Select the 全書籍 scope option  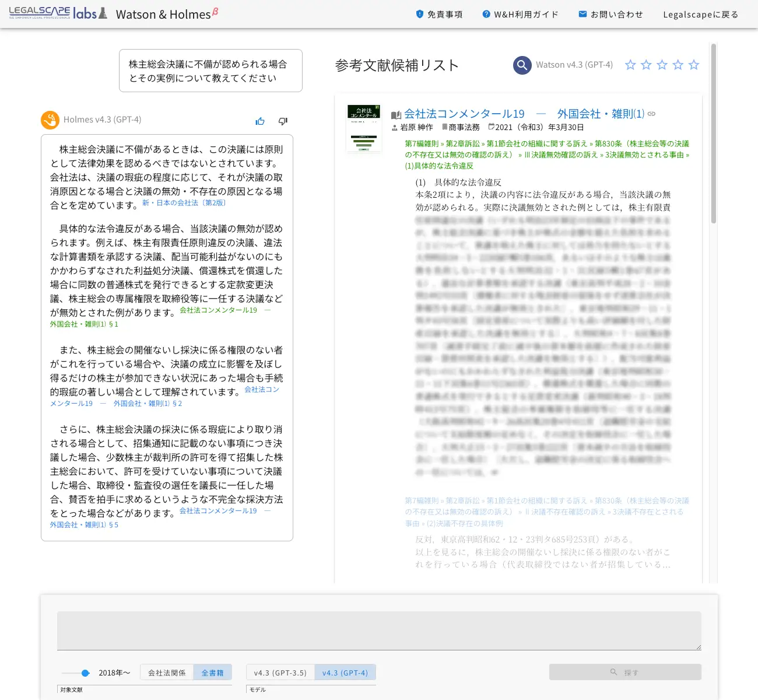click(213, 673)
